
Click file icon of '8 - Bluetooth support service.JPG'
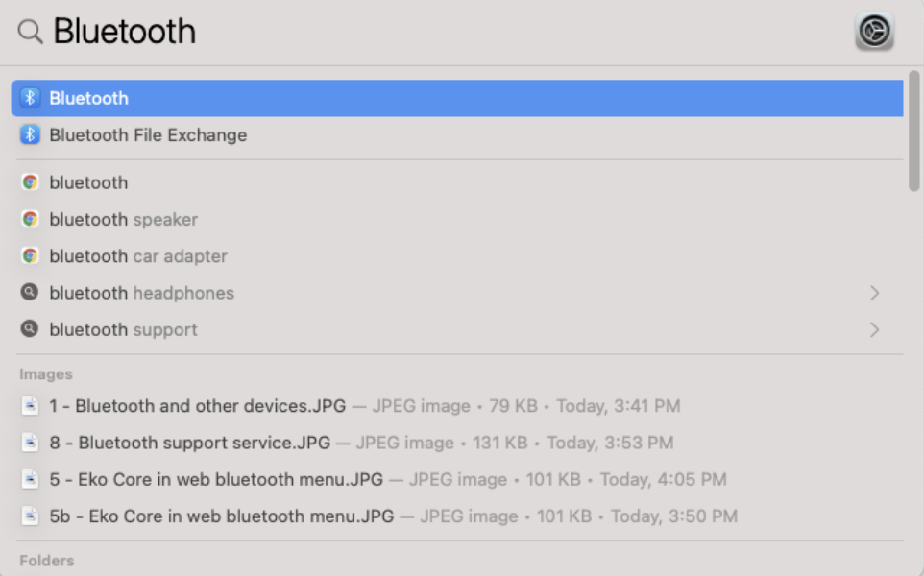(30, 443)
